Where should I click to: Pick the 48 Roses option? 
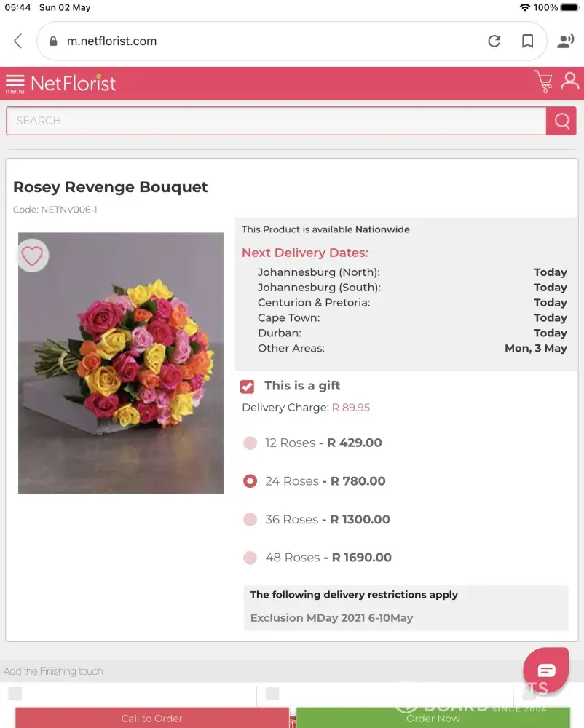click(250, 558)
